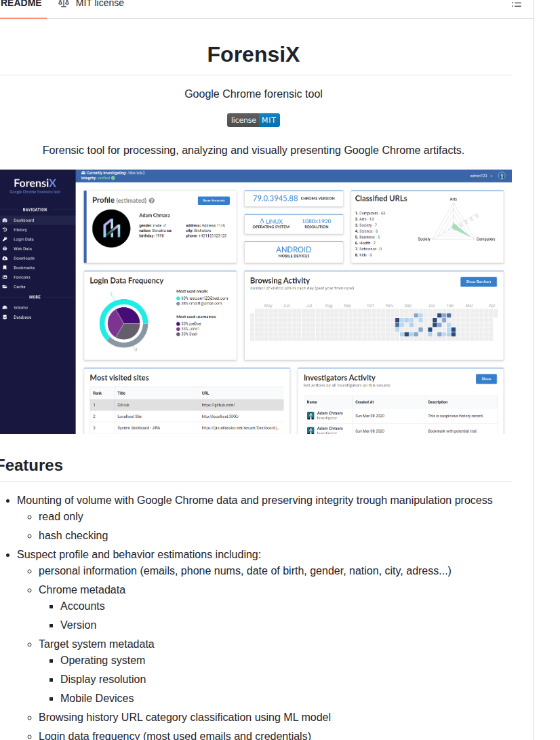Click the Bookmarks ribbon icon in screenshot
This screenshot has height=740, width=560.
5,268
